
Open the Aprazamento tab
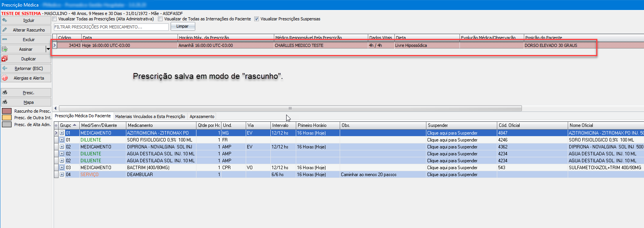point(202,116)
